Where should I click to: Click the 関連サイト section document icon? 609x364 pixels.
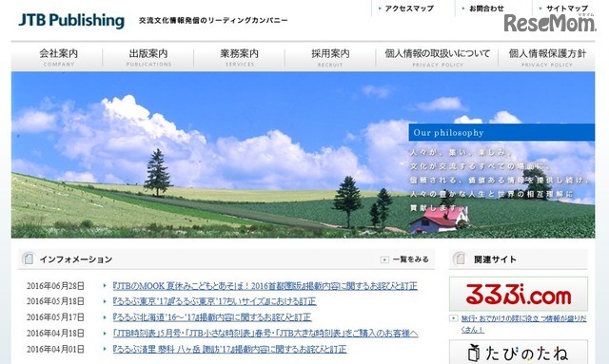(x=460, y=259)
